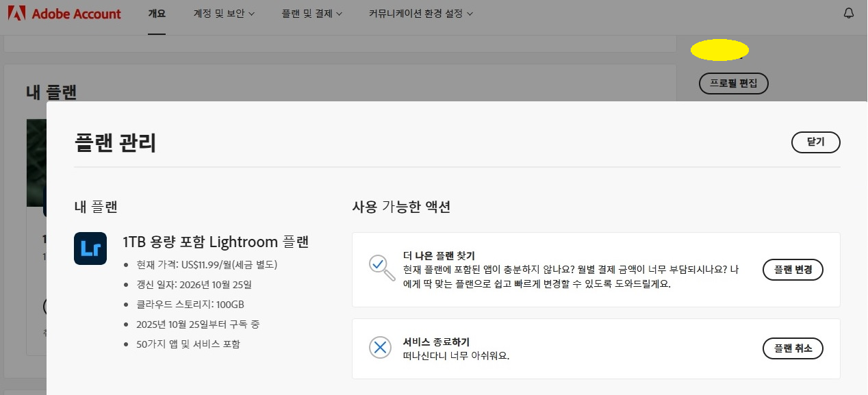Click 1TB 용량 포함 Lightroom 플랜 title
The width and height of the screenshot is (868, 395).
point(216,242)
